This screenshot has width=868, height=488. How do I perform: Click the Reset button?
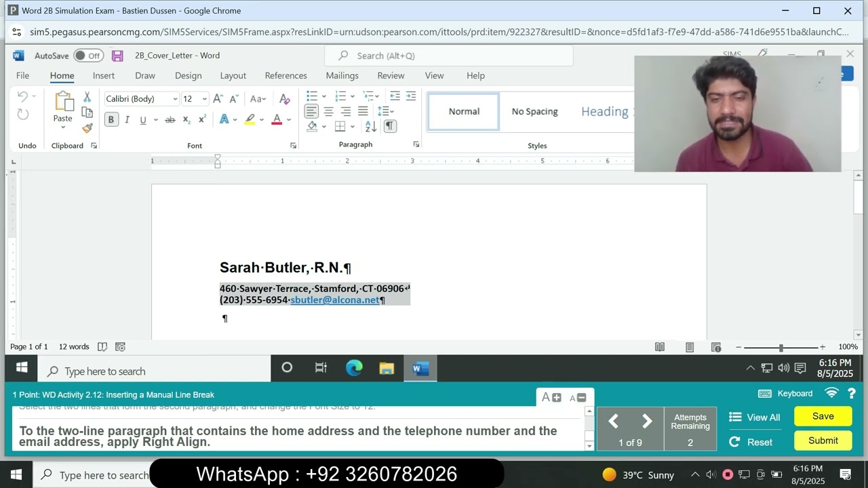[x=751, y=442]
